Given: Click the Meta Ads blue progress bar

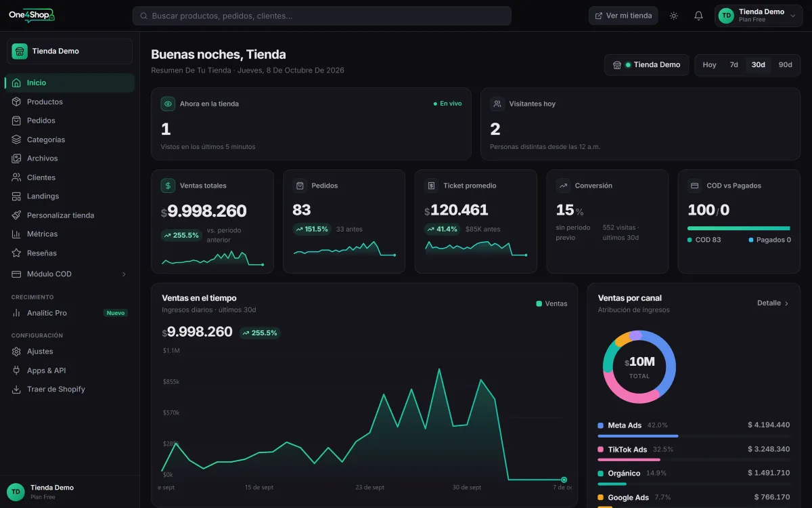Looking at the screenshot, I should 638,436.
